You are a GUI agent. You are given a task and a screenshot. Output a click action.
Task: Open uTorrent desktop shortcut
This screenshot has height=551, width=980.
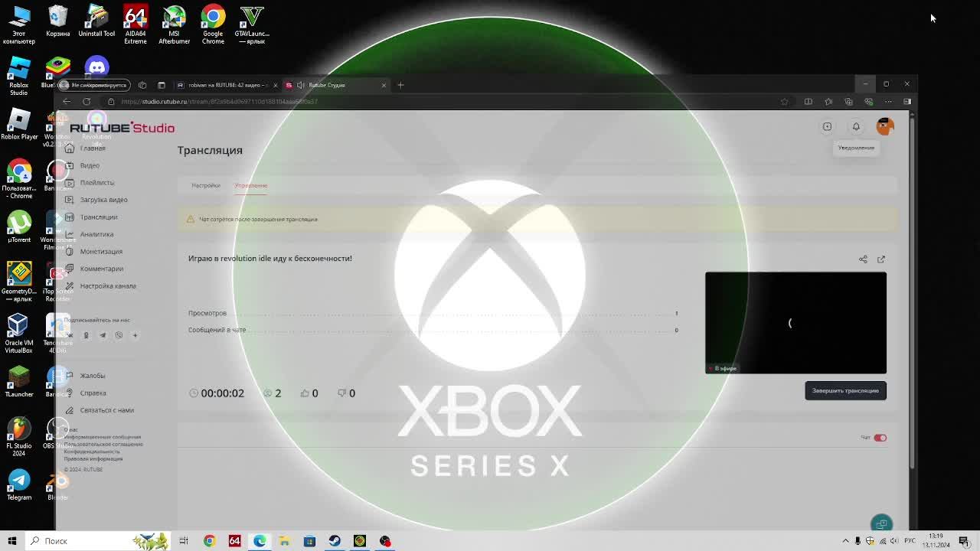[x=19, y=226]
